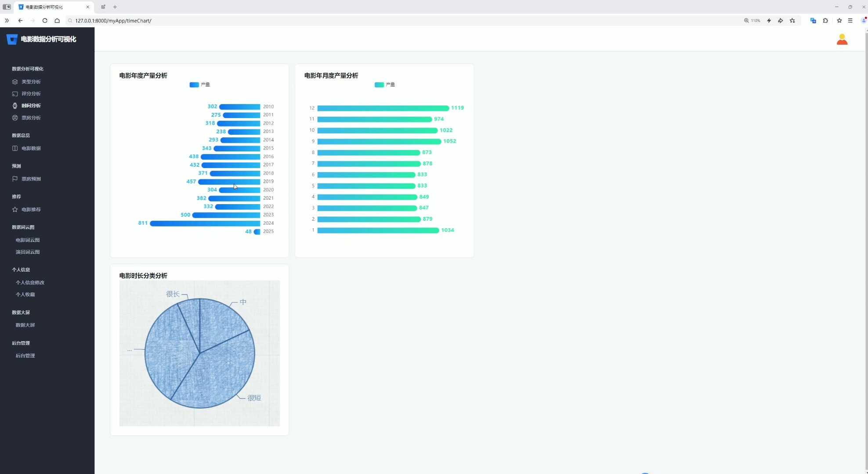
Task: Expand the browser sidebar chevron
Action: tap(7, 21)
